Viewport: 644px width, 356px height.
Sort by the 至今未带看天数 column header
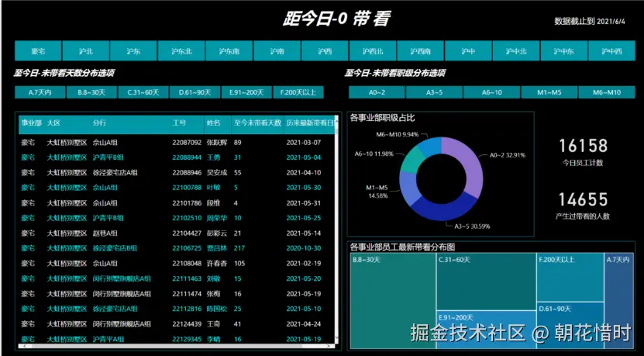(257, 123)
